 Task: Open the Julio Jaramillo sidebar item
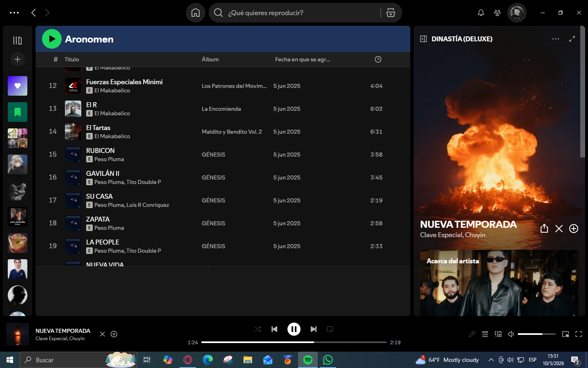18,217
